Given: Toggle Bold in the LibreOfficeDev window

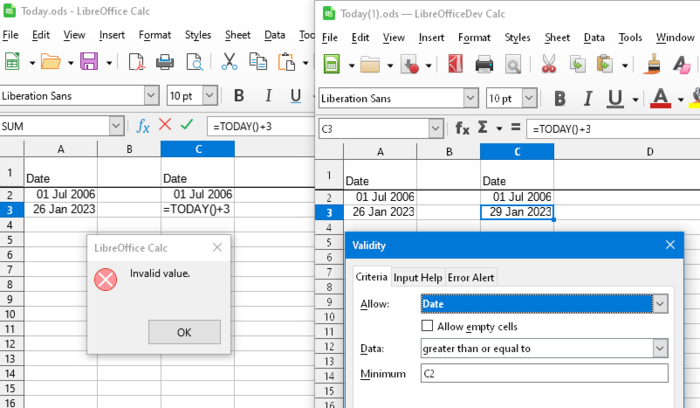Looking at the screenshot, I should click(x=559, y=98).
